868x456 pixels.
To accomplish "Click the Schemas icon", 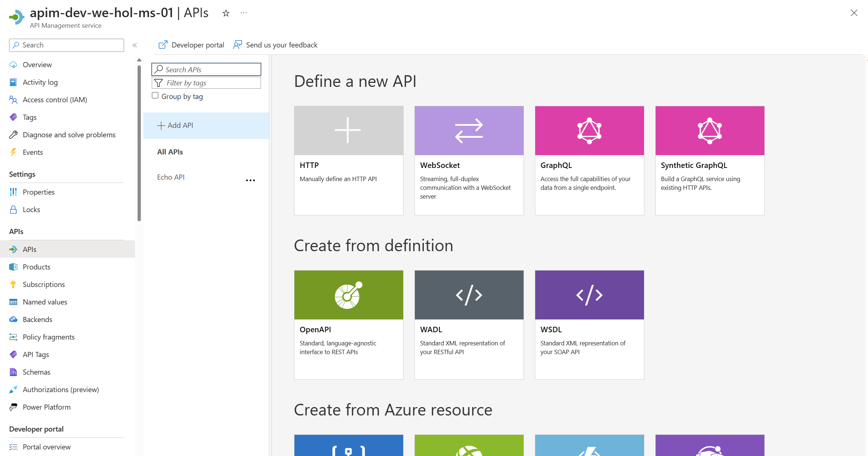I will (x=13, y=372).
